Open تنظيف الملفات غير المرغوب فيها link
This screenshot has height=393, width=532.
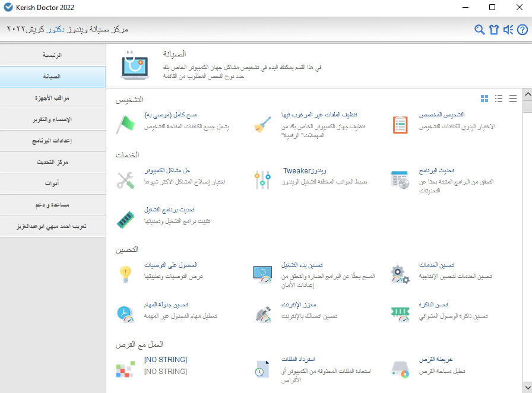pos(319,115)
